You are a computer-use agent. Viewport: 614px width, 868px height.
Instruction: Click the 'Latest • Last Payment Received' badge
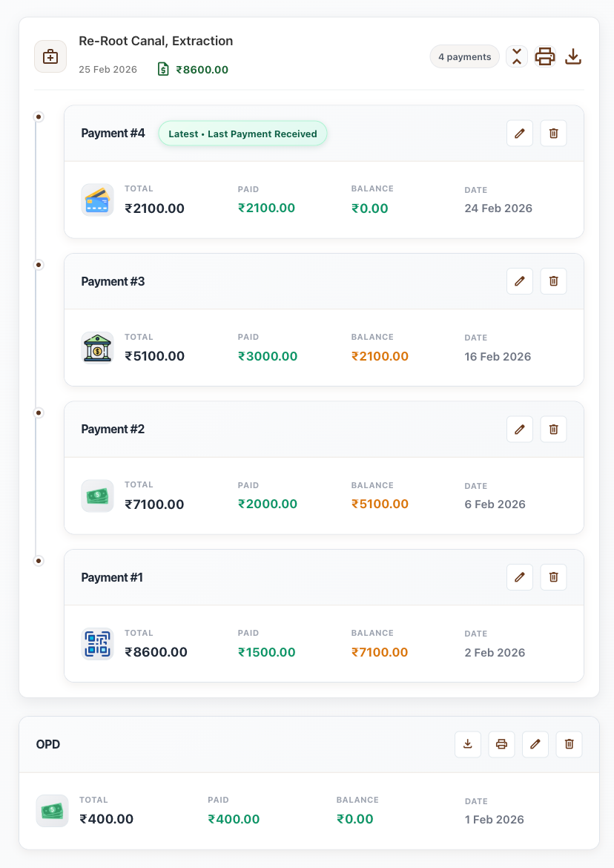point(242,133)
